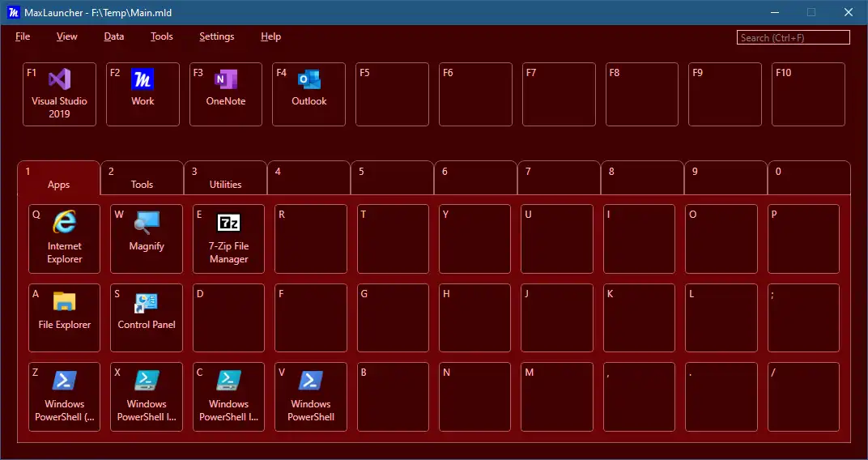Image resolution: width=868 pixels, height=460 pixels.
Task: Click the MaxLauncher title bar app icon
Action: pos(13,11)
